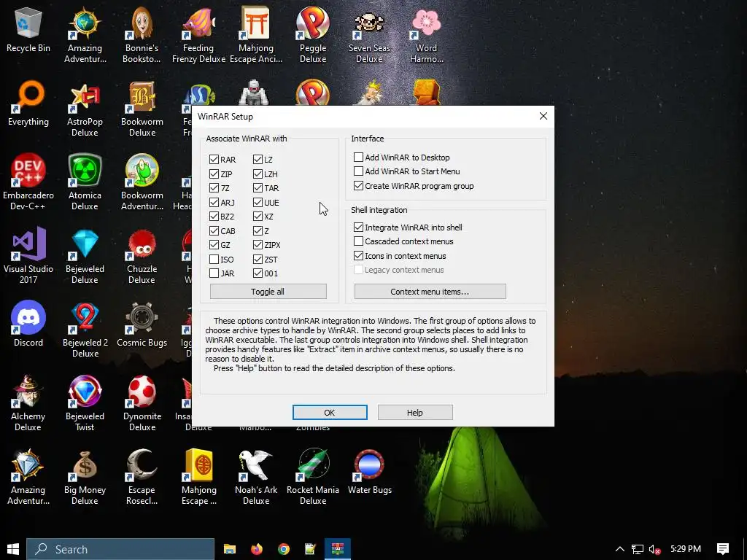Open the clock showing 5:29 PM

tap(686, 549)
